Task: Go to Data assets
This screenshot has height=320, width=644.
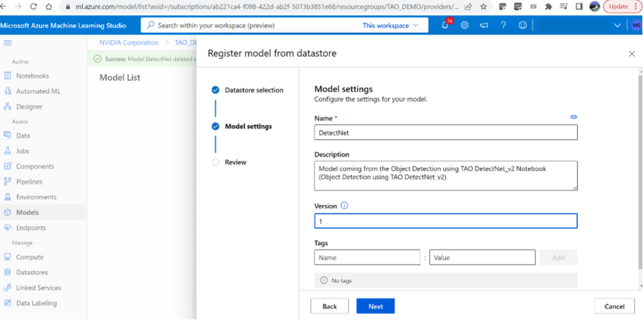Action: [x=23, y=136]
